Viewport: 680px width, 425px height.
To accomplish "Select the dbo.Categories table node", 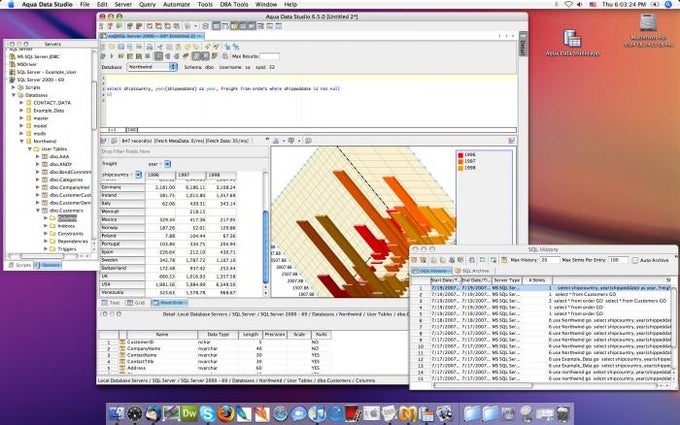I will (65, 180).
